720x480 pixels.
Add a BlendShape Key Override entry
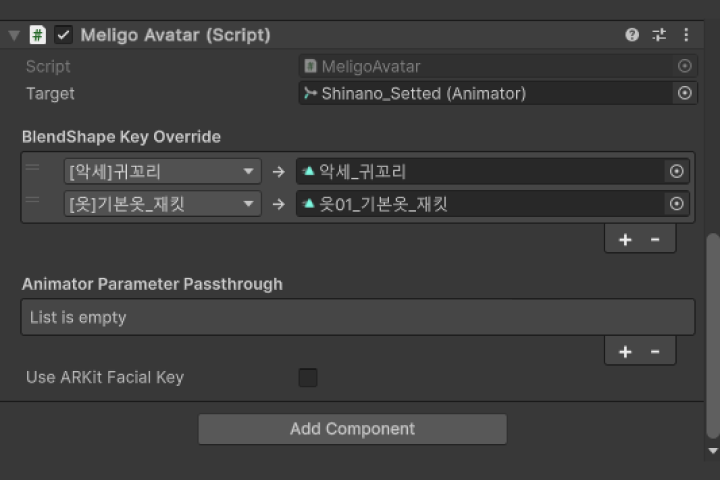[x=625, y=239]
